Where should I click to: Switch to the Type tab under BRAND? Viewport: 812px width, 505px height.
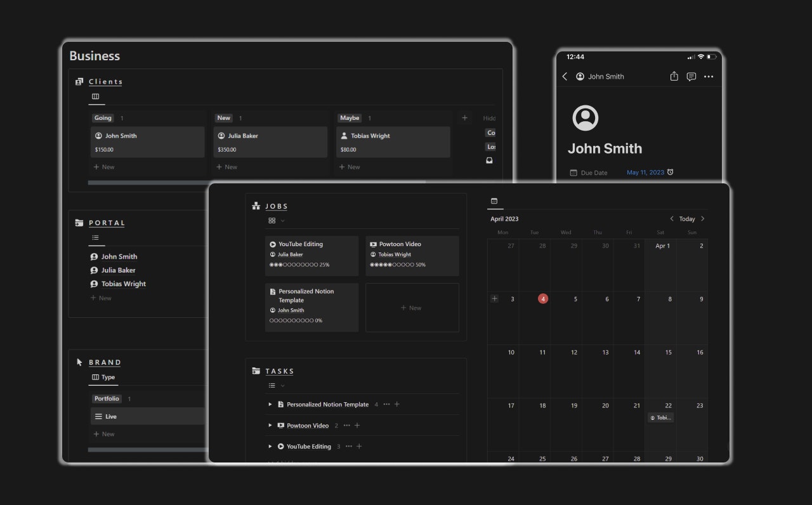(x=103, y=377)
